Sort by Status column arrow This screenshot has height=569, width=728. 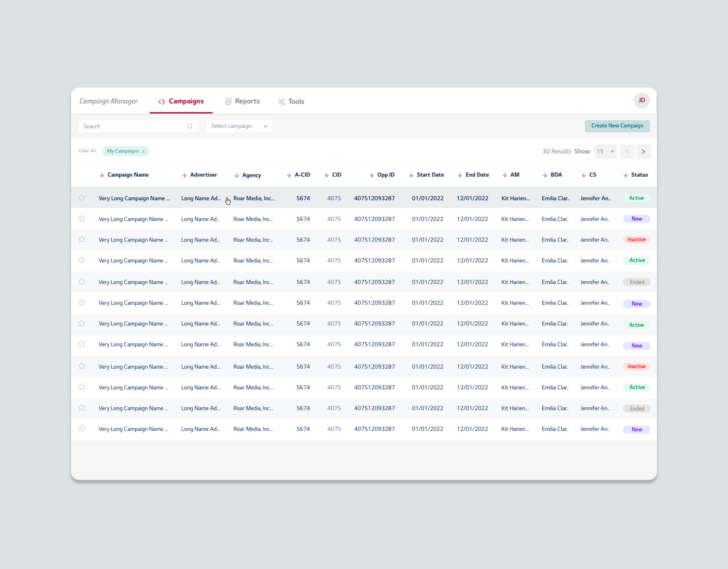tap(625, 175)
